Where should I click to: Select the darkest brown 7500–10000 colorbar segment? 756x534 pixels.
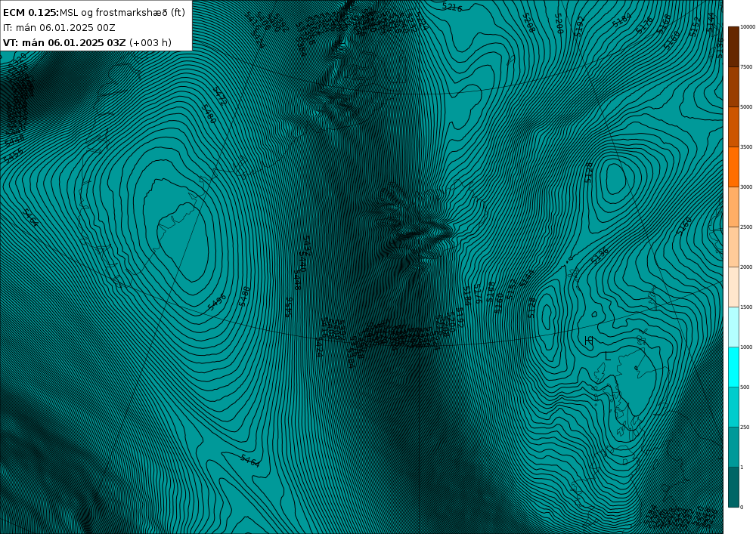click(x=733, y=47)
